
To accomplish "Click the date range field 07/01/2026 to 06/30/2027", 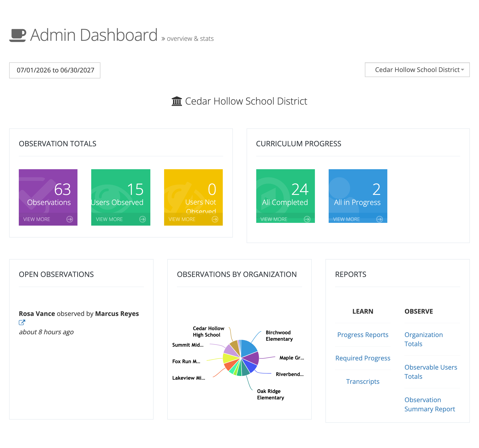I will click(55, 70).
